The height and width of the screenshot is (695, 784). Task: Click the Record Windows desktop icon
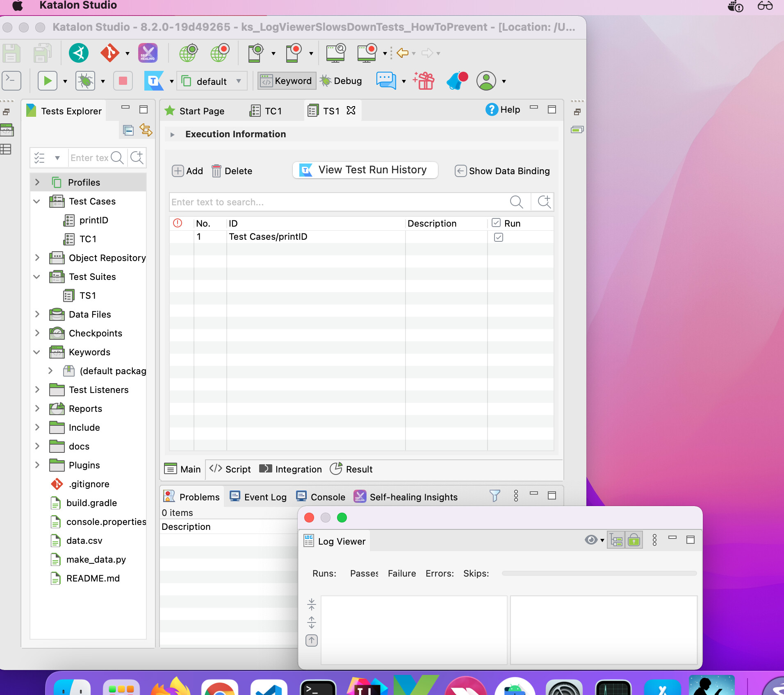[367, 53]
